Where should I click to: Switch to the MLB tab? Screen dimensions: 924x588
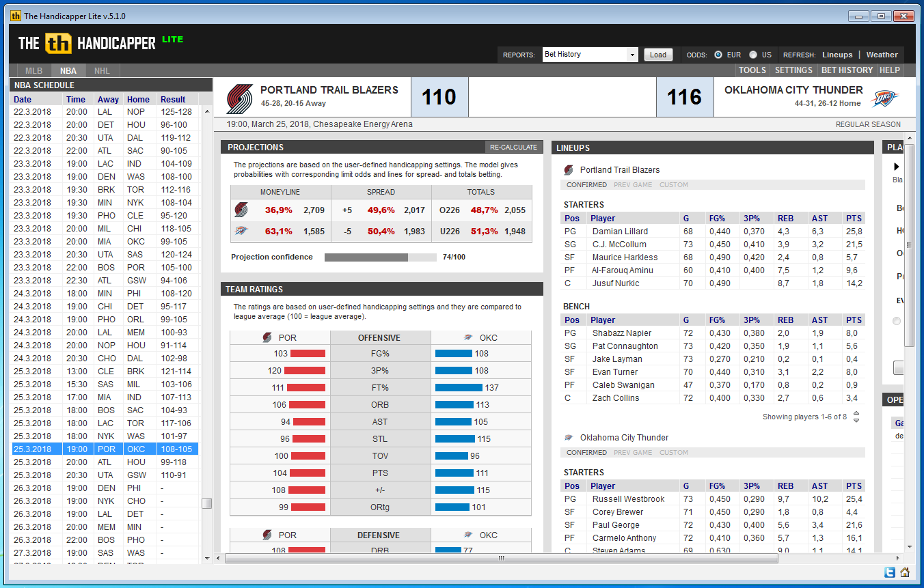pos(34,70)
